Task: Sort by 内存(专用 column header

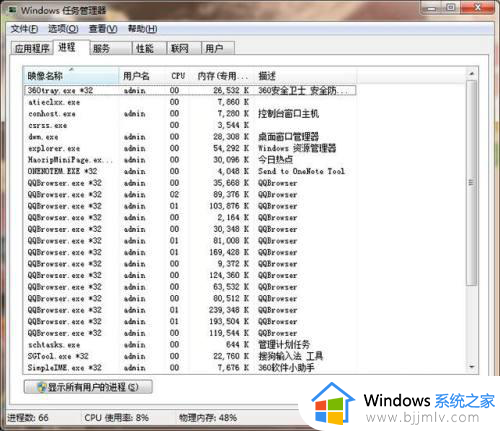Action: pos(223,76)
